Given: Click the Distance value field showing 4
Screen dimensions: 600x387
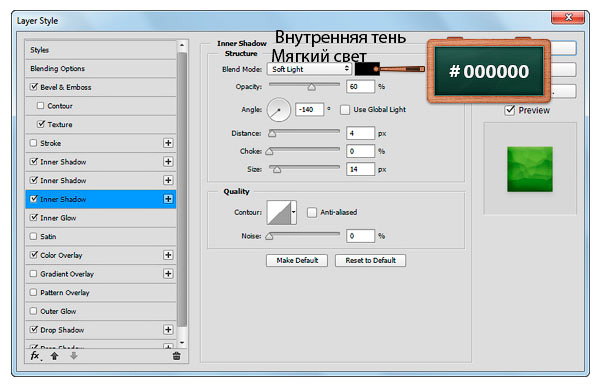Looking at the screenshot, I should coord(360,133).
